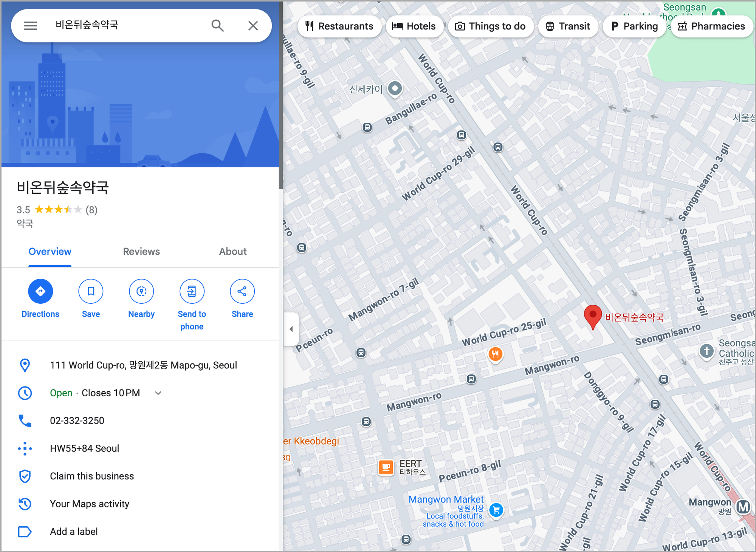Expand opening hours dropdown chevron

pyautogui.click(x=158, y=393)
